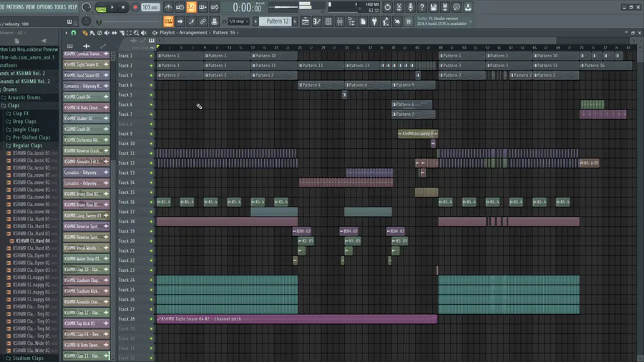Click the chat bubble icon

coord(457,7)
